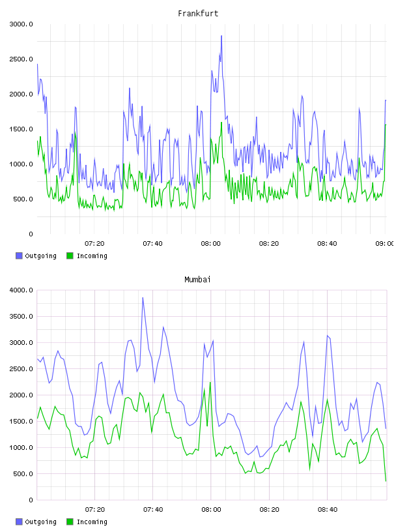The height and width of the screenshot is (532, 396).
Task: Click the 0 y-axis label on Frankfurt
Action: point(31,234)
